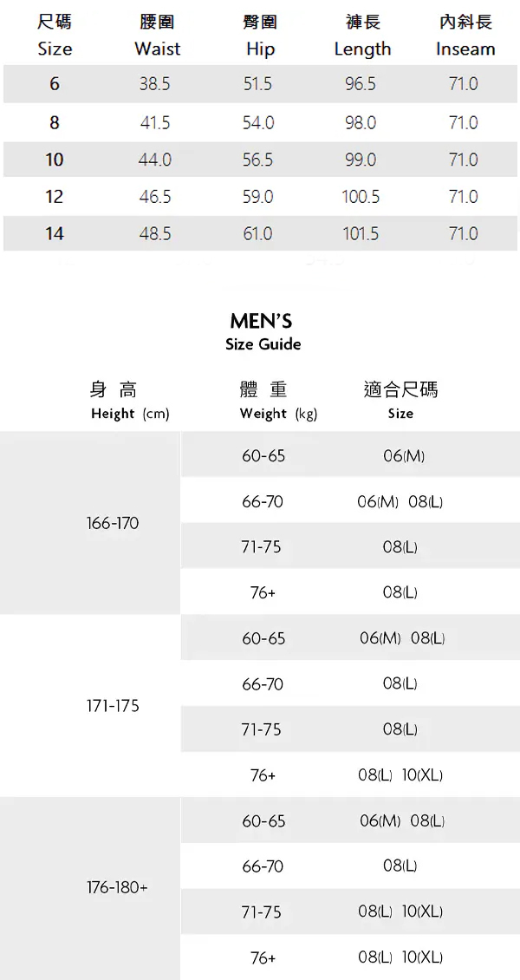Select the 166-170 height range cell
This screenshot has height=980, width=520.
[x=113, y=524]
